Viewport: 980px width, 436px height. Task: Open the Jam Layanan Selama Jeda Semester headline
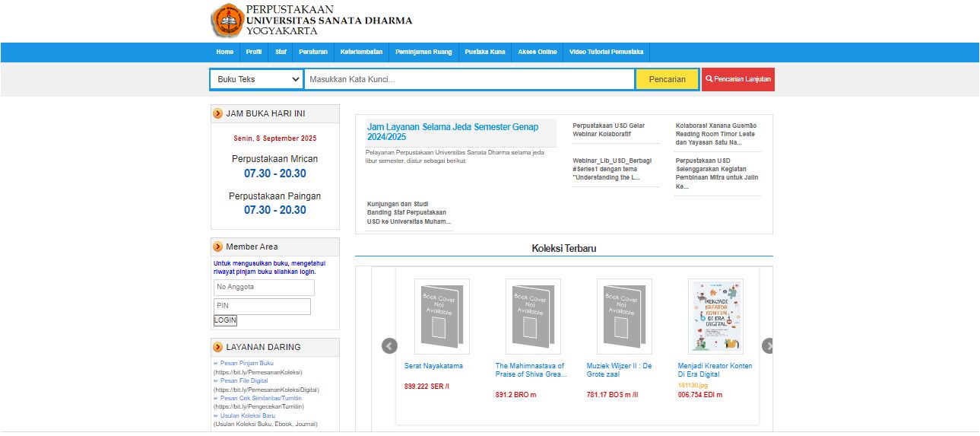coord(453,132)
